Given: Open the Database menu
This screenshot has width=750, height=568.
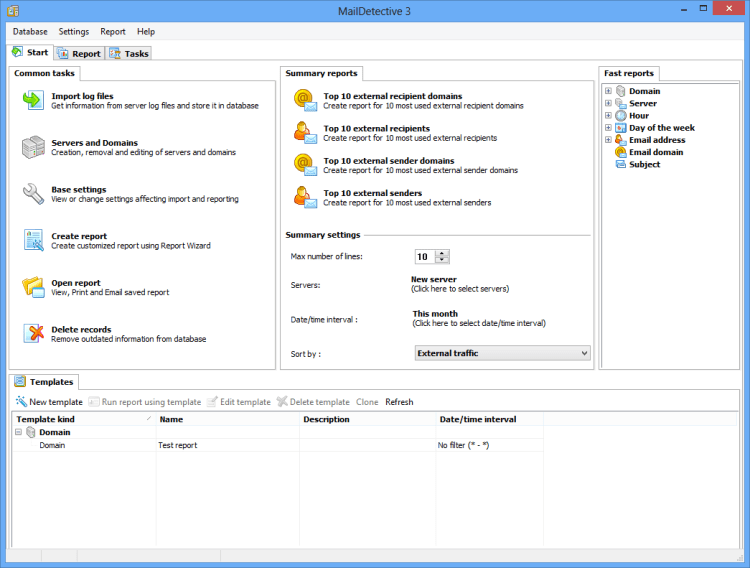Looking at the screenshot, I should (30, 32).
